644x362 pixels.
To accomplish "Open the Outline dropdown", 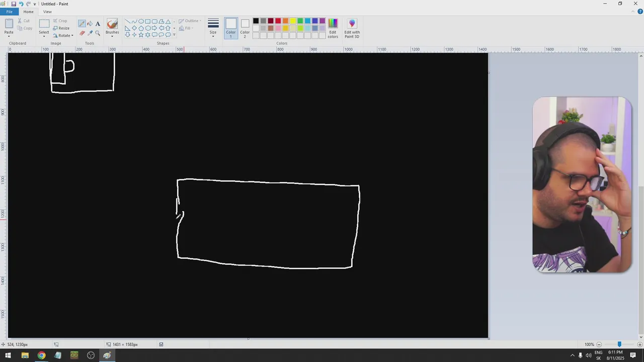I will pos(190,21).
